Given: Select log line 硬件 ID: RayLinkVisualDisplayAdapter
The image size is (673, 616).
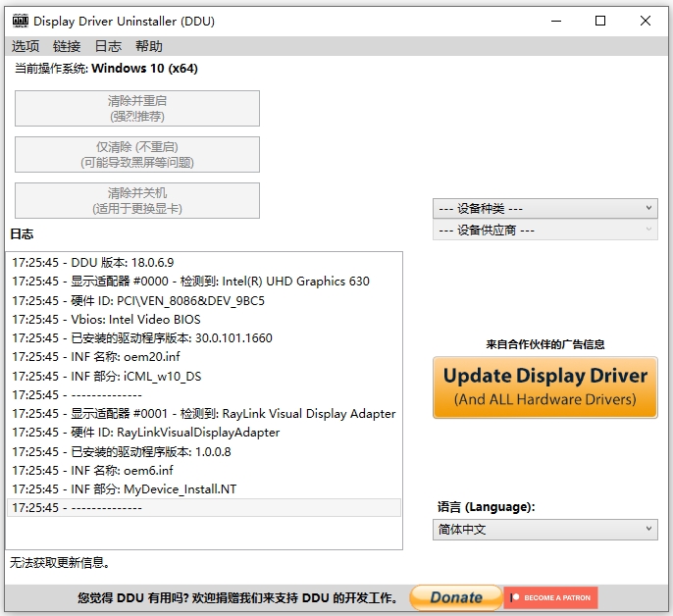Looking at the screenshot, I should click(x=204, y=433).
